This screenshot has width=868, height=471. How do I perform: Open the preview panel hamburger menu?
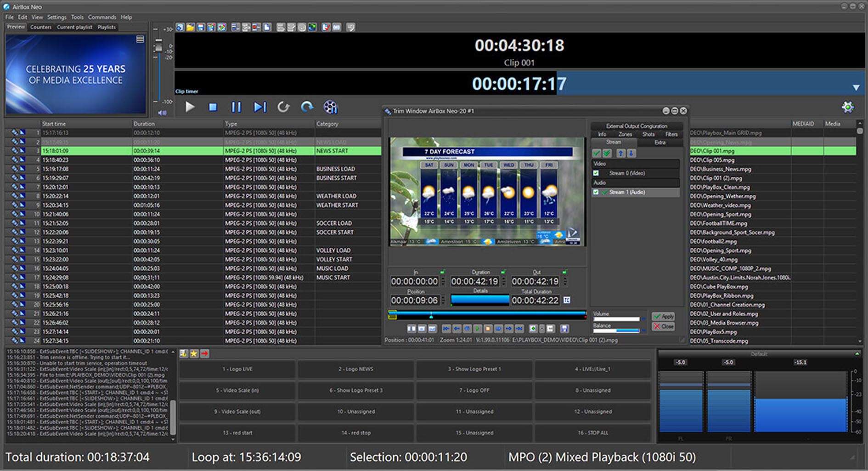(x=140, y=40)
